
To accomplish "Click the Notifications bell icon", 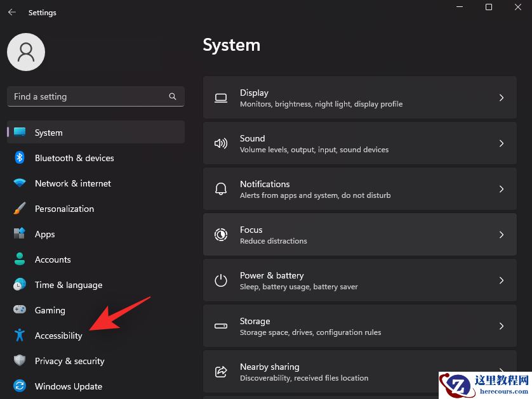I will [x=220, y=188].
